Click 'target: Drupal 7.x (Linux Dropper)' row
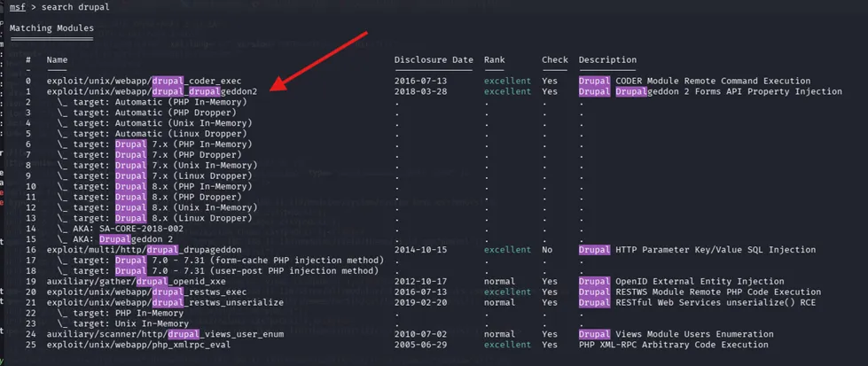 (154, 175)
